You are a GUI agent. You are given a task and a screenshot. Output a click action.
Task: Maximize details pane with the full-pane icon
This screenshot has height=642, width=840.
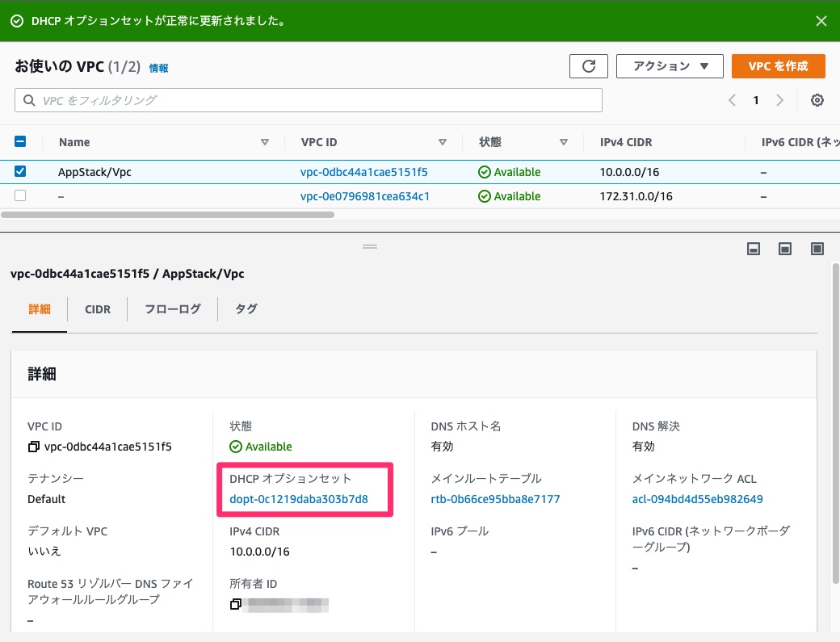817,249
